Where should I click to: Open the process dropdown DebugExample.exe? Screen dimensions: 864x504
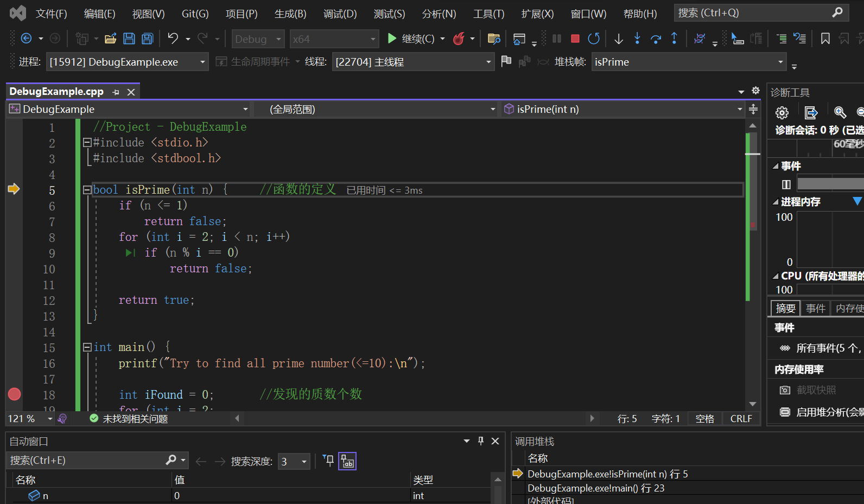[x=128, y=62]
